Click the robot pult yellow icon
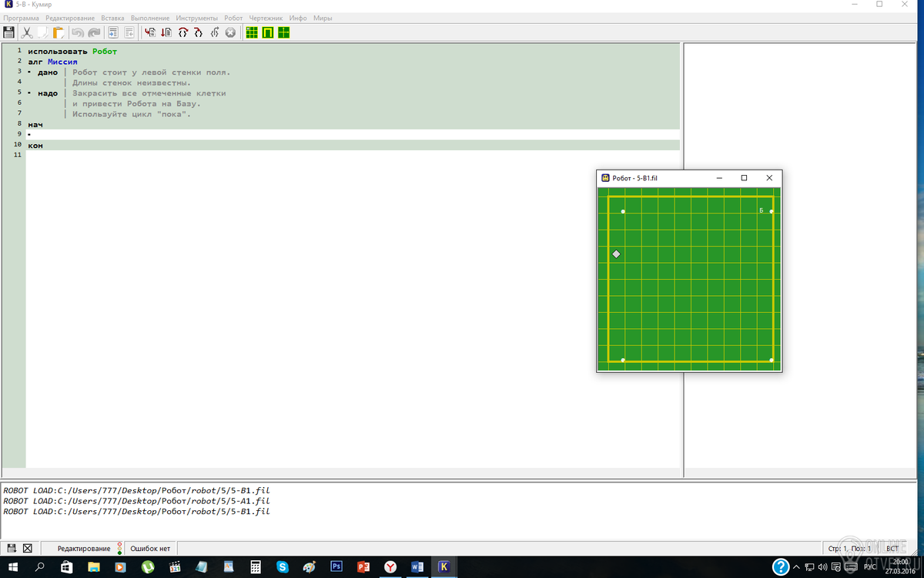924x578 pixels. coord(267,32)
